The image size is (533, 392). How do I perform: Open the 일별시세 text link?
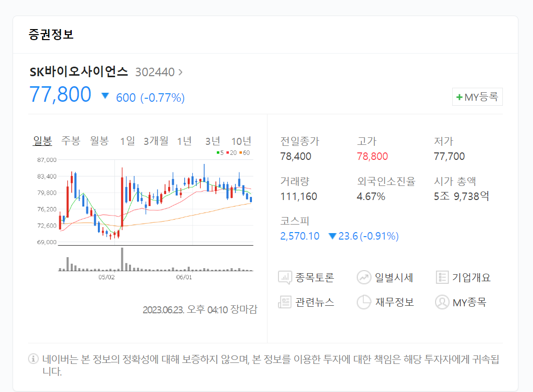click(x=394, y=278)
